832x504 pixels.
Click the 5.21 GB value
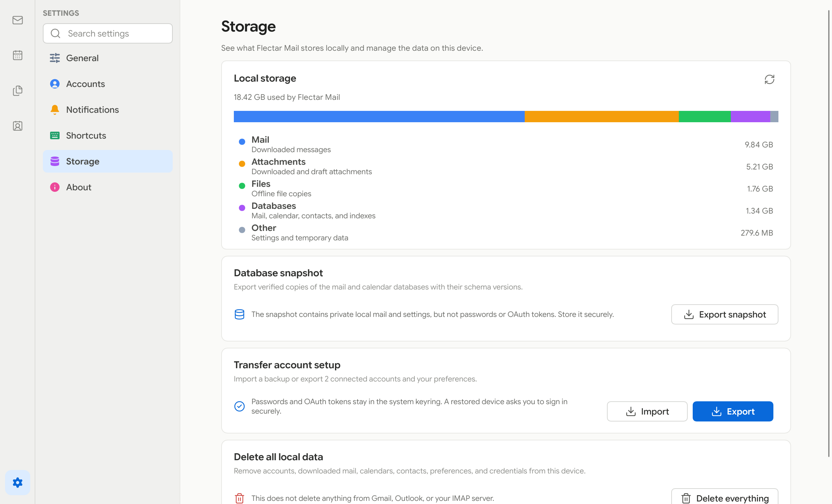point(760,167)
